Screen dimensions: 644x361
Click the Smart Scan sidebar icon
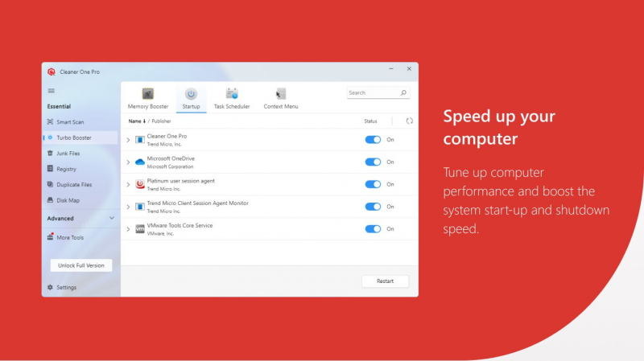point(50,122)
